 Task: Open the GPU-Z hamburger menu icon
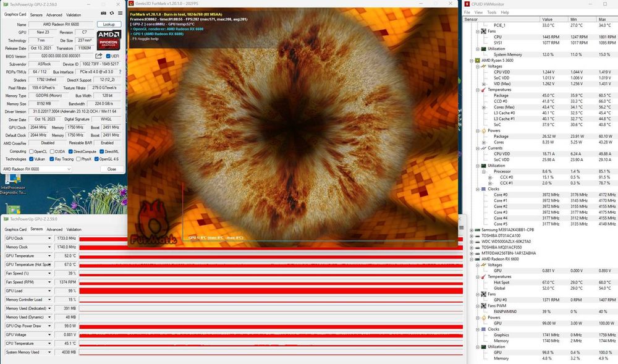(121, 14)
